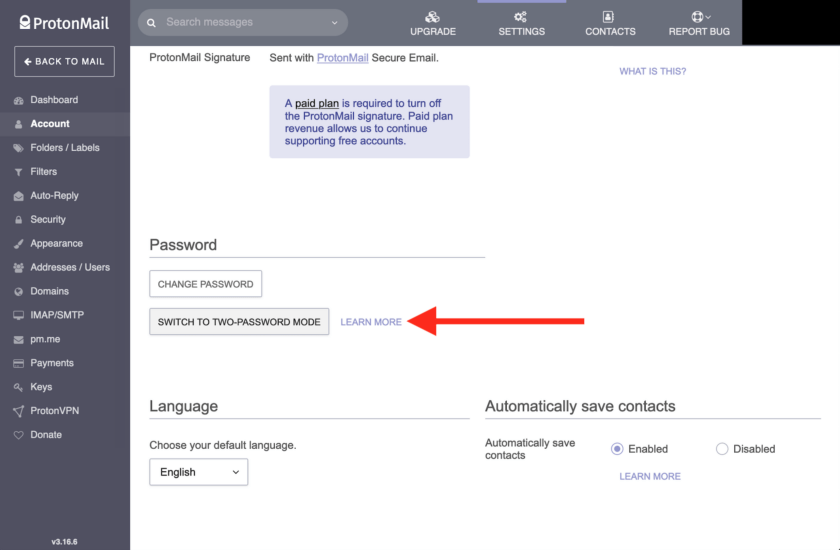
Task: Click the Payments card icon
Action: pyautogui.click(x=19, y=364)
